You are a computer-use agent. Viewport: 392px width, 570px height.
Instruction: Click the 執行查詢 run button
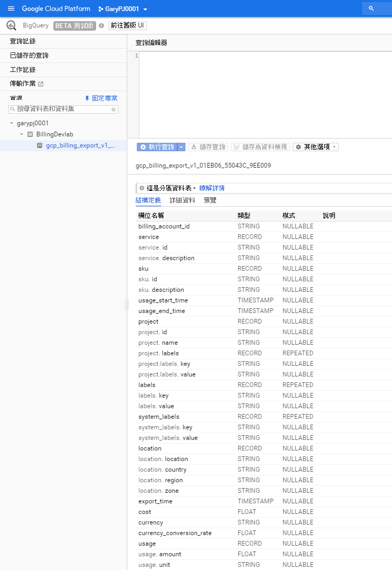(x=157, y=147)
